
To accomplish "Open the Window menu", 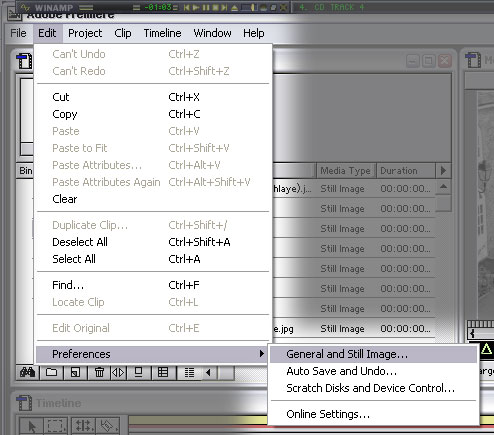I will pos(212,33).
